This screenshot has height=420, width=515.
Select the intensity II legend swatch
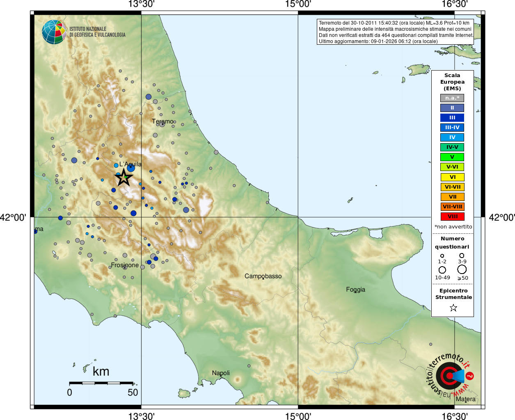click(452, 108)
